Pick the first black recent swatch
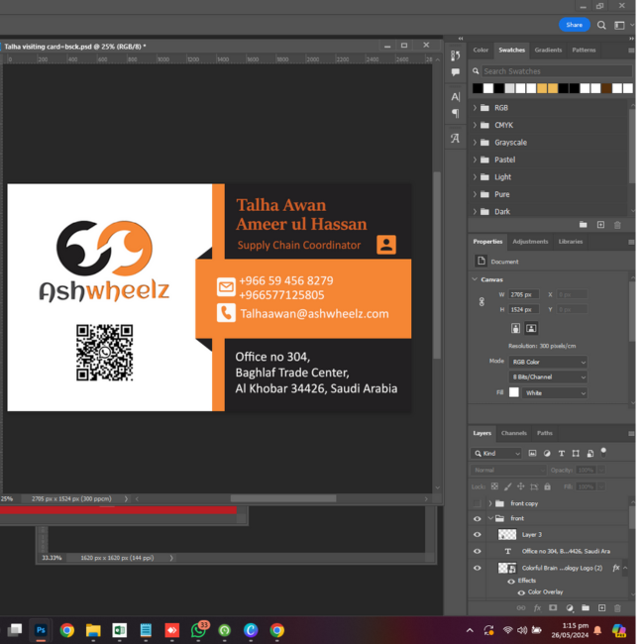The image size is (644, 644). pyautogui.click(x=478, y=88)
